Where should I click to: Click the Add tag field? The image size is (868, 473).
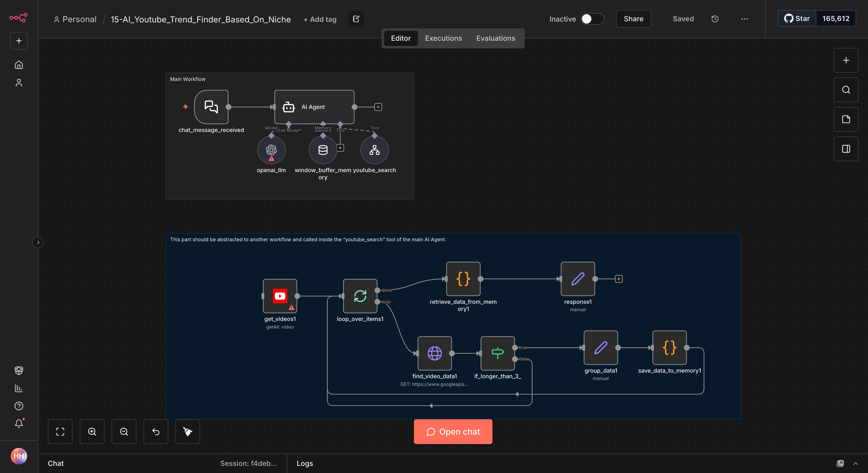coord(320,19)
